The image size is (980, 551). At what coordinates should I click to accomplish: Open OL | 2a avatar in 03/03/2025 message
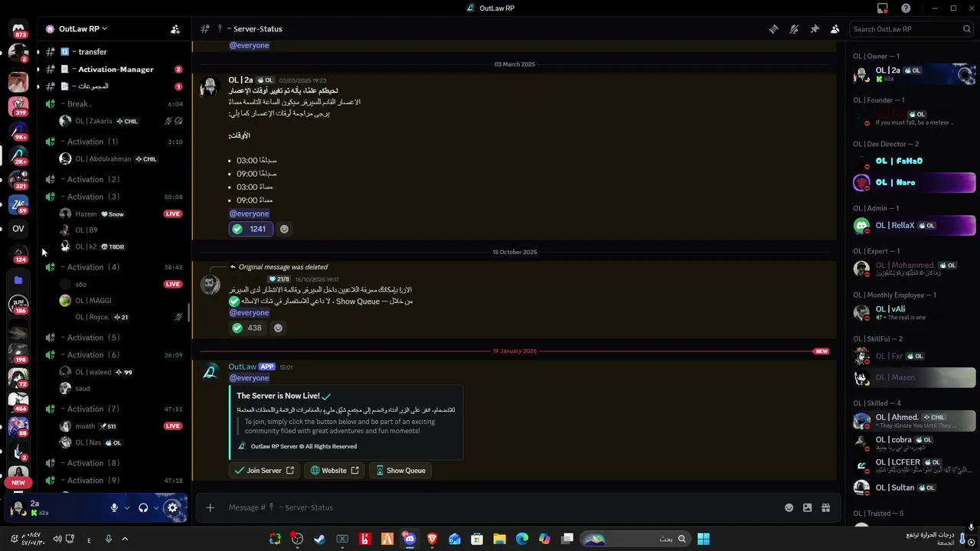click(x=210, y=86)
